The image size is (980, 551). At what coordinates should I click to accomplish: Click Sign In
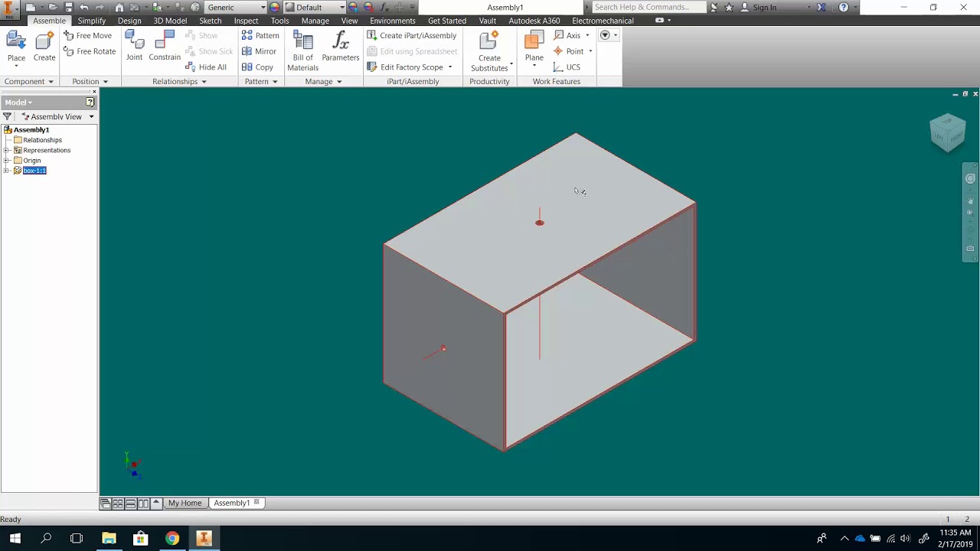[764, 7]
